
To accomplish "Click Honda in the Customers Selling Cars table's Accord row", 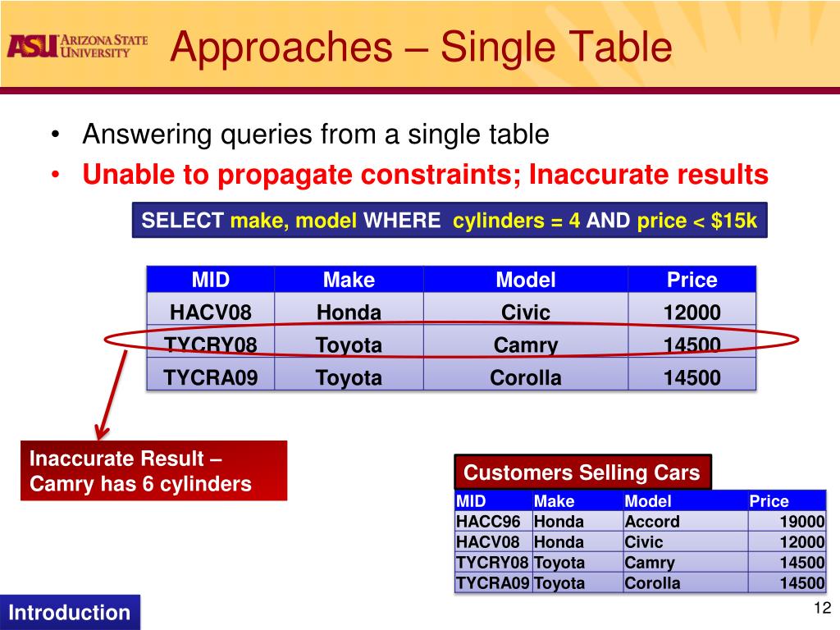I will pos(578,521).
